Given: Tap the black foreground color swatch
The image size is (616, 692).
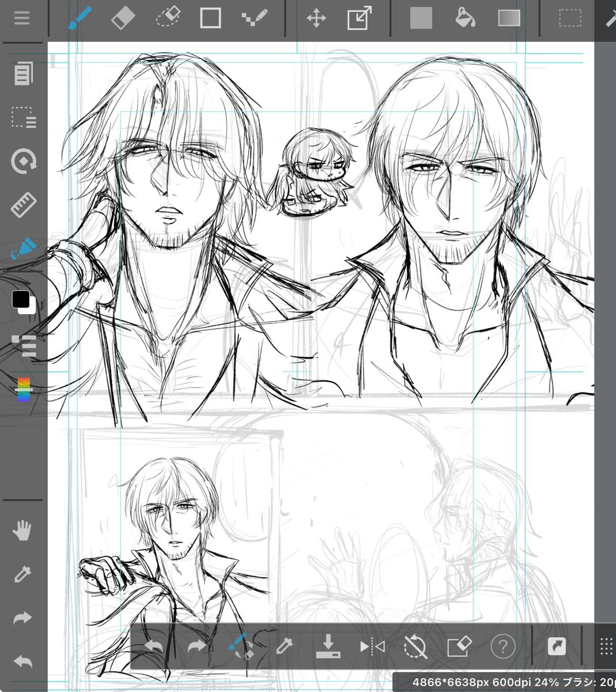Looking at the screenshot, I should click(21, 299).
